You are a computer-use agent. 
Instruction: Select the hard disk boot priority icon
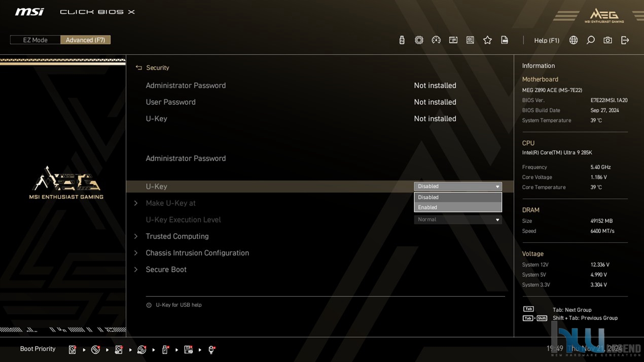coord(73,349)
